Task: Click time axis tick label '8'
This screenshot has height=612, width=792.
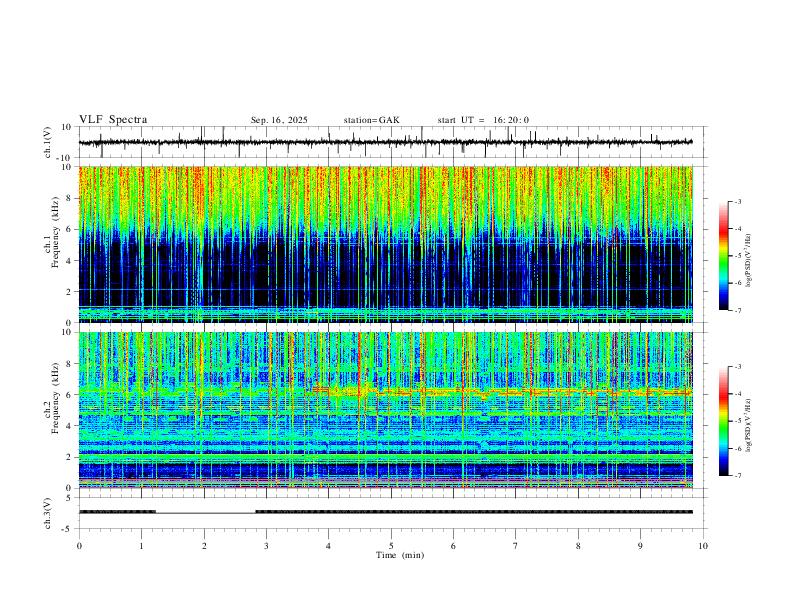Action: tap(578, 546)
